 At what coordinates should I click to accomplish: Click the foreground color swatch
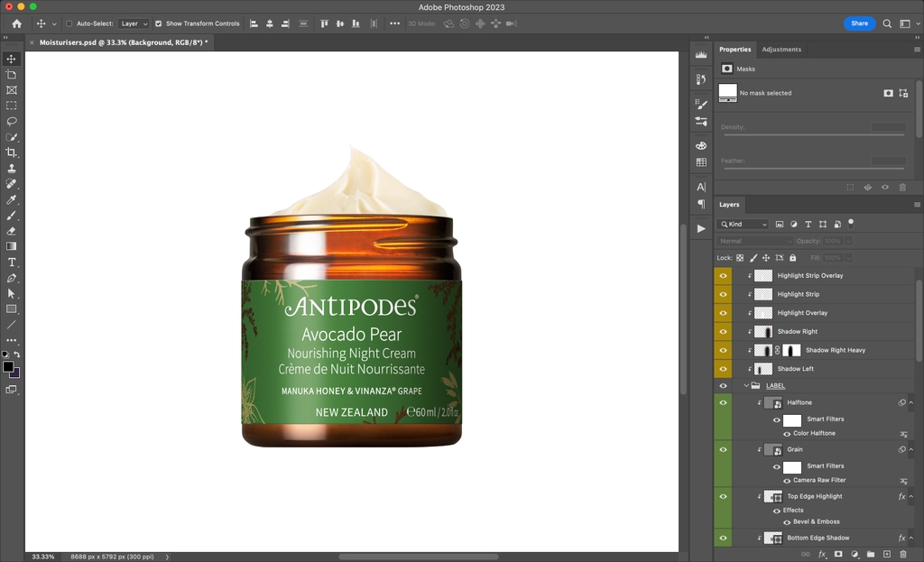8,366
